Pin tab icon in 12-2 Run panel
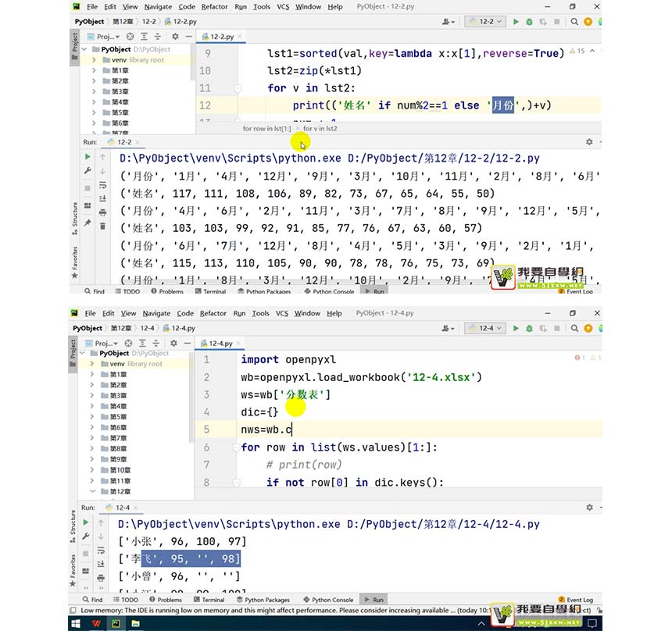This screenshot has height=631, width=672. [88, 223]
